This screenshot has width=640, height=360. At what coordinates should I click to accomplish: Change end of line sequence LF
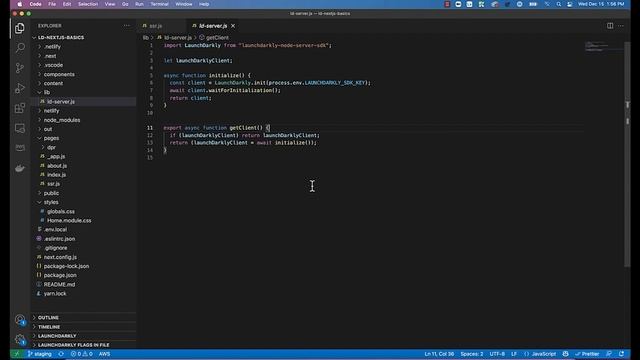tap(514, 354)
